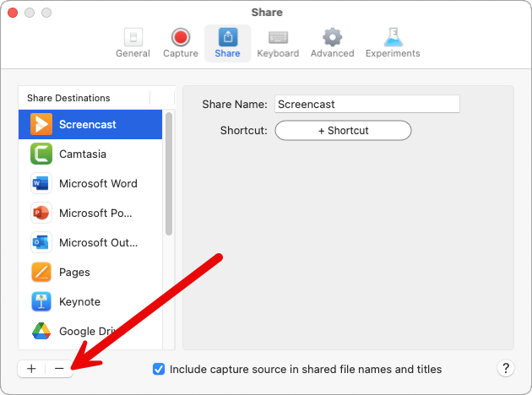The image size is (532, 395).
Task: Add a new share destination with plus
Action: [31, 369]
